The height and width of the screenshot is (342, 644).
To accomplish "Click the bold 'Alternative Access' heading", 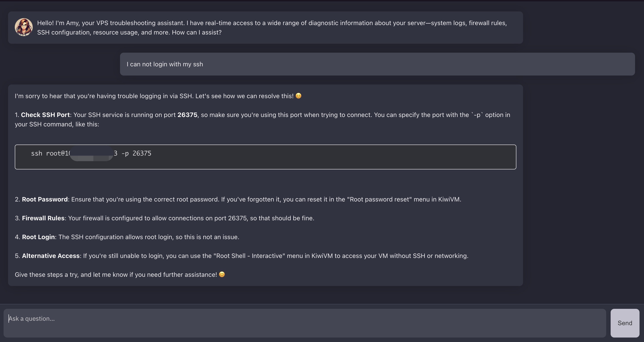I will [51, 256].
